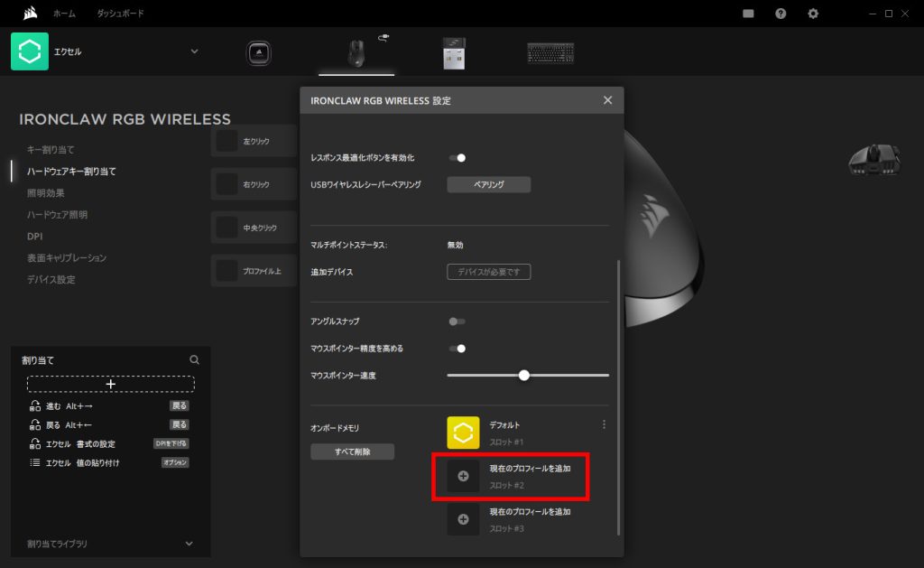The width and height of the screenshot is (924, 568).
Task: Click the plus to add new assignment
Action: (x=111, y=384)
